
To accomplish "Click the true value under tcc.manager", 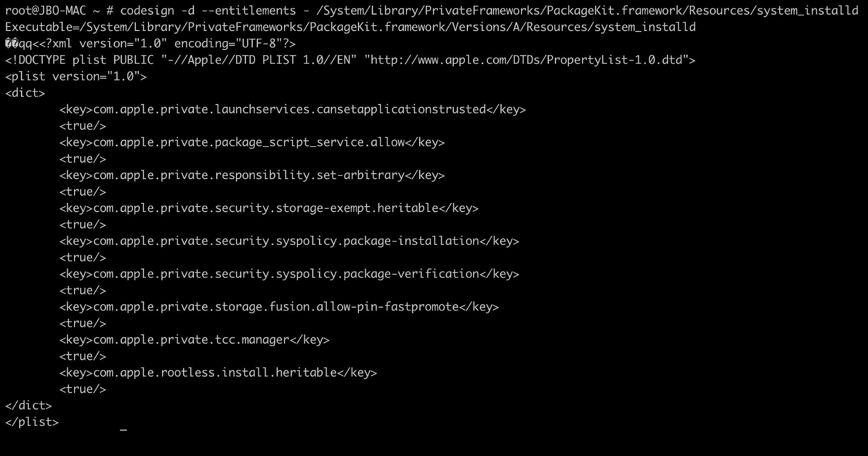I will pos(83,356).
